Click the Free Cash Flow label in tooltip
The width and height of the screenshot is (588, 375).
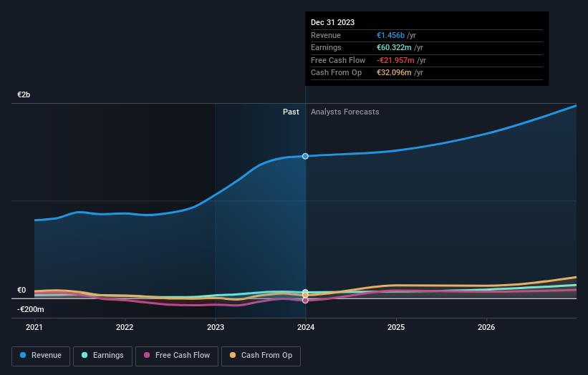click(338, 60)
